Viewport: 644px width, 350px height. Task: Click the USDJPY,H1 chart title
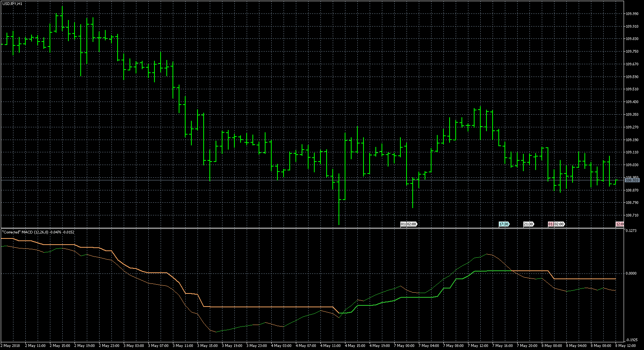click(12, 3)
